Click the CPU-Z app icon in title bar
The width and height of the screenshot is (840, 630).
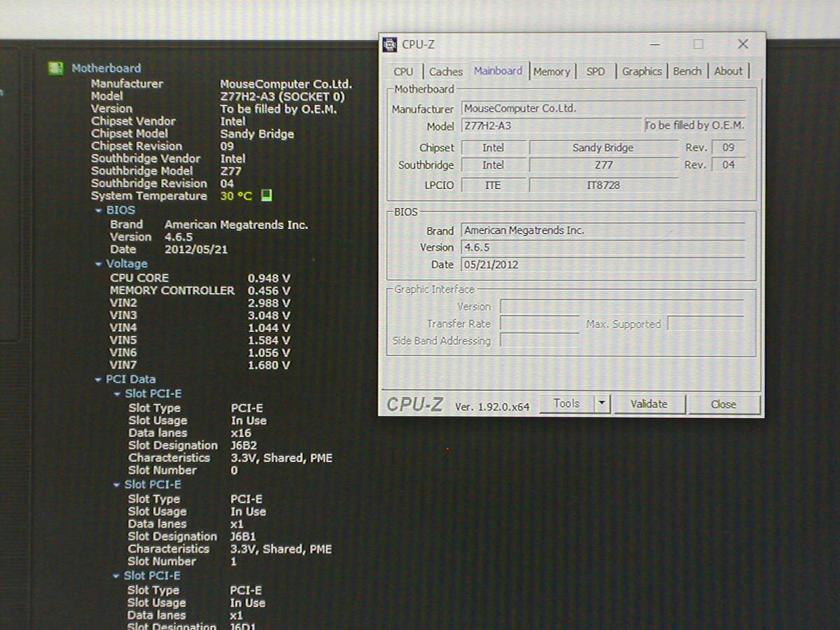click(390, 45)
